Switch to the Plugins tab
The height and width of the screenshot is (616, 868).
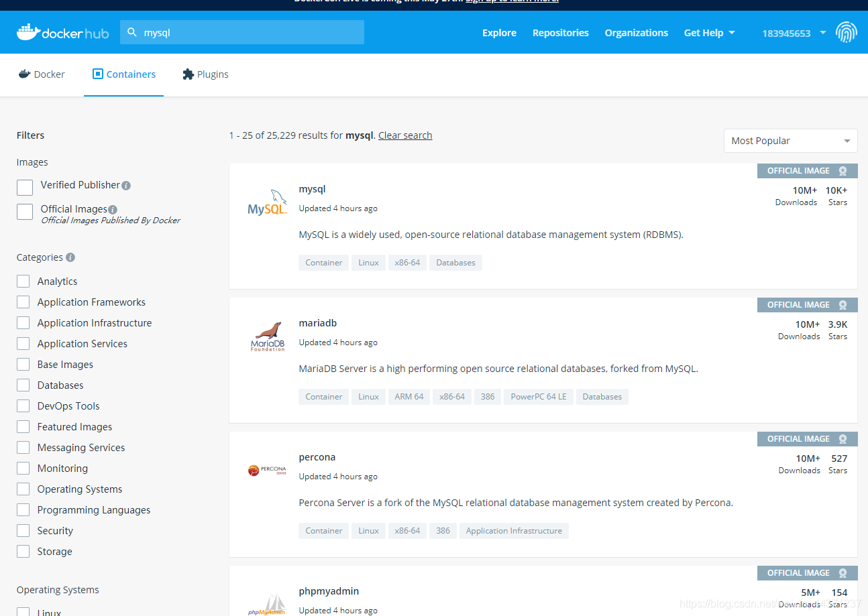click(x=205, y=74)
